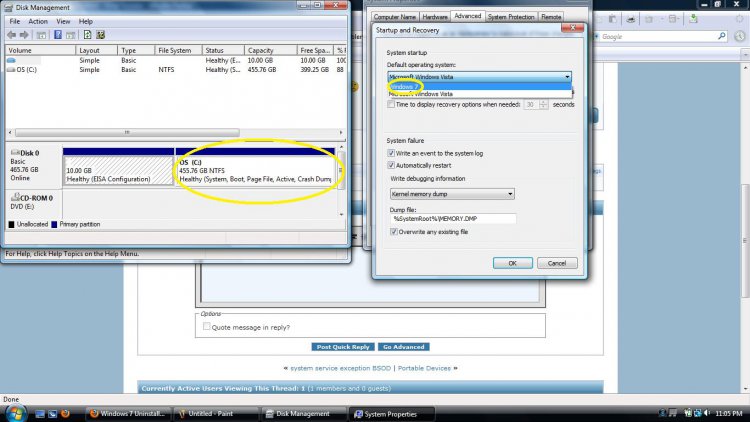Click the Dump file path field

point(453,219)
